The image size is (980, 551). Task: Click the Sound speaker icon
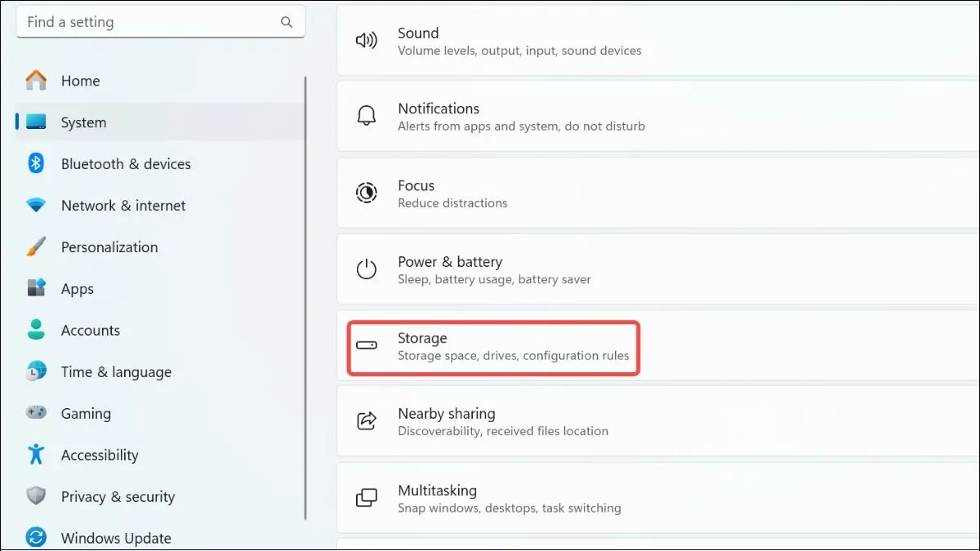(367, 40)
